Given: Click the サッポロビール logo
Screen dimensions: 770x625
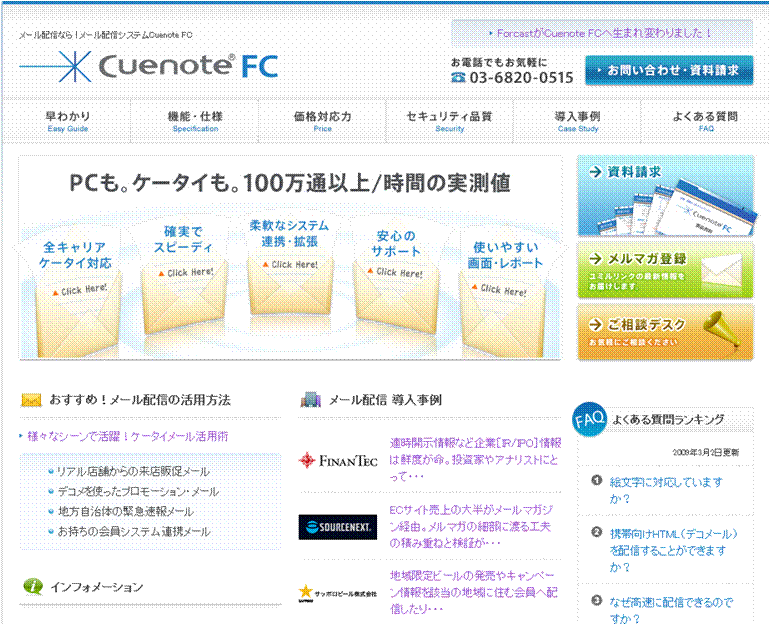Looking at the screenshot, I should pos(338,593).
